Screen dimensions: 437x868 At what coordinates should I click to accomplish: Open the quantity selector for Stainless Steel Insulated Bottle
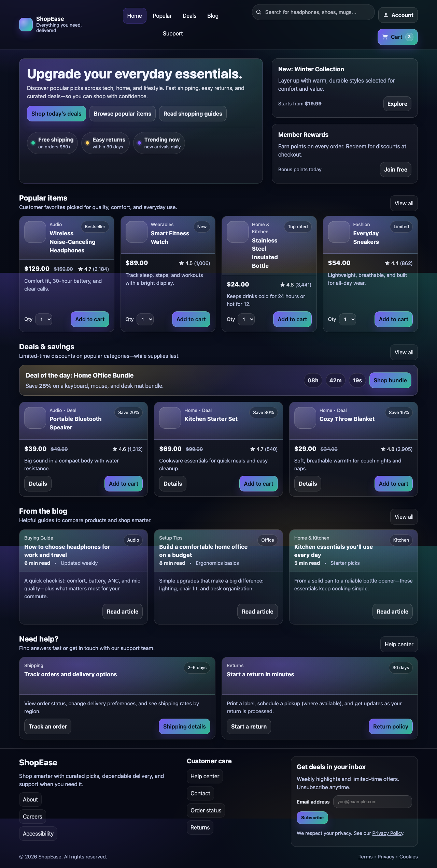tap(246, 319)
